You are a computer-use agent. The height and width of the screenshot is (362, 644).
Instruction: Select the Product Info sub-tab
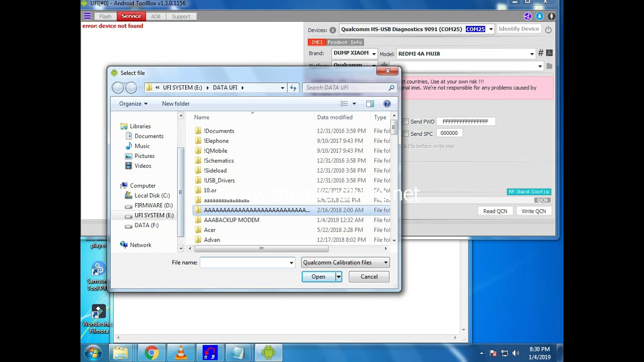pyautogui.click(x=345, y=42)
